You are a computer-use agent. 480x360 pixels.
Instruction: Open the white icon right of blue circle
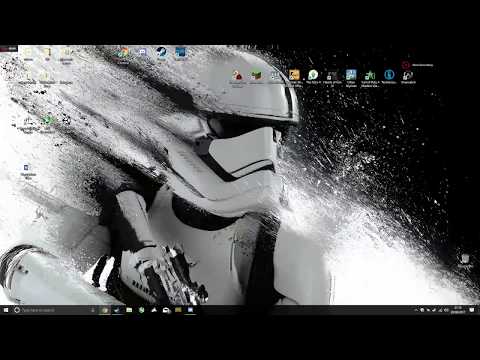(408, 75)
